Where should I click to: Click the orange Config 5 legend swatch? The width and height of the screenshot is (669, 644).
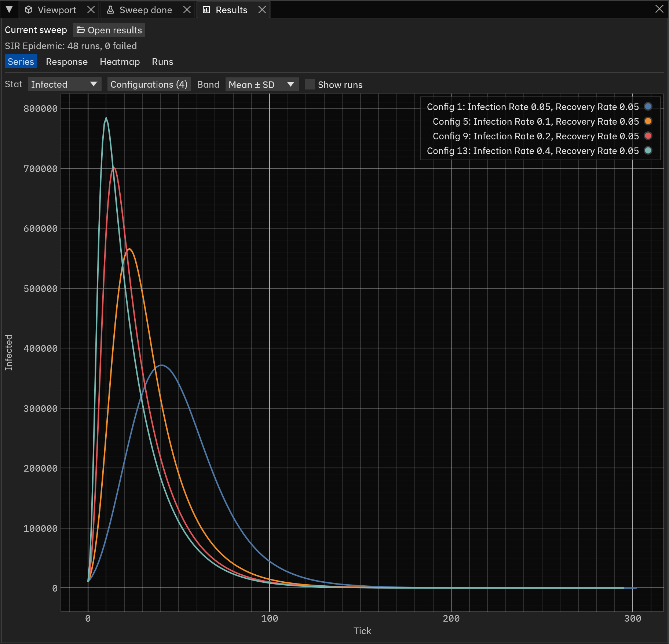(x=648, y=121)
